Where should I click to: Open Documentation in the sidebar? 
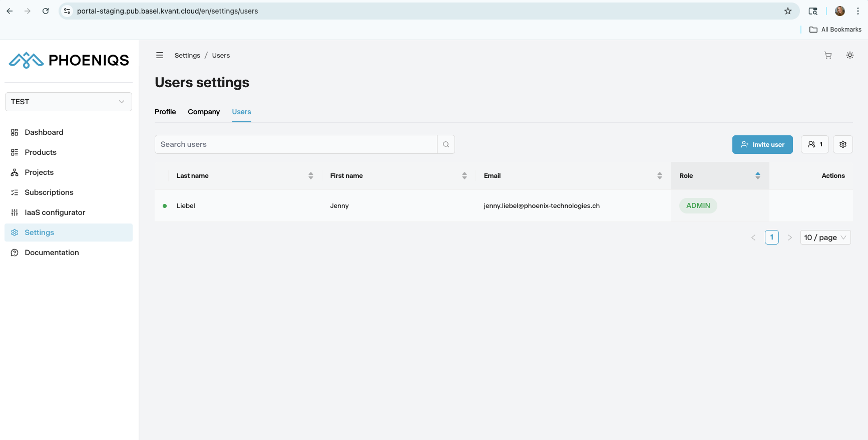tap(52, 253)
